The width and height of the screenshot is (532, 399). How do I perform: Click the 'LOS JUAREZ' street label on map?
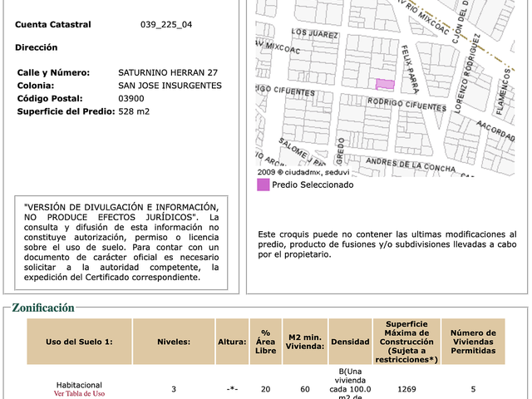[315, 33]
